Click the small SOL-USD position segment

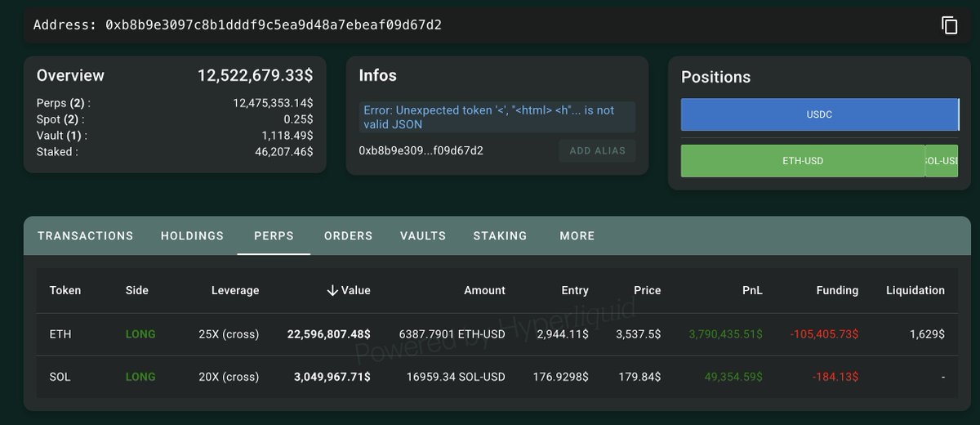(942, 161)
